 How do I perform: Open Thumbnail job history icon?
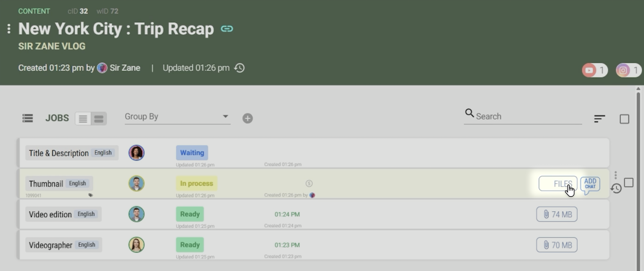click(x=616, y=188)
